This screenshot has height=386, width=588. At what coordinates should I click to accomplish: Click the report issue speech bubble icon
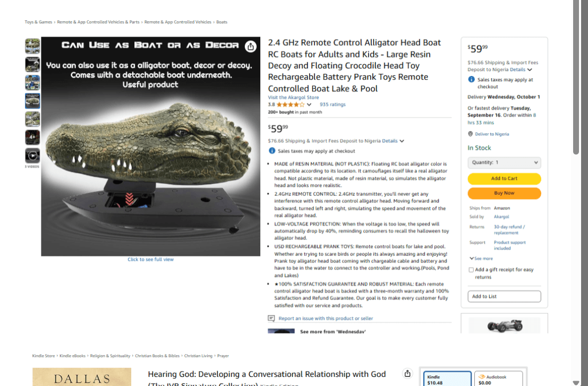pyautogui.click(x=271, y=318)
